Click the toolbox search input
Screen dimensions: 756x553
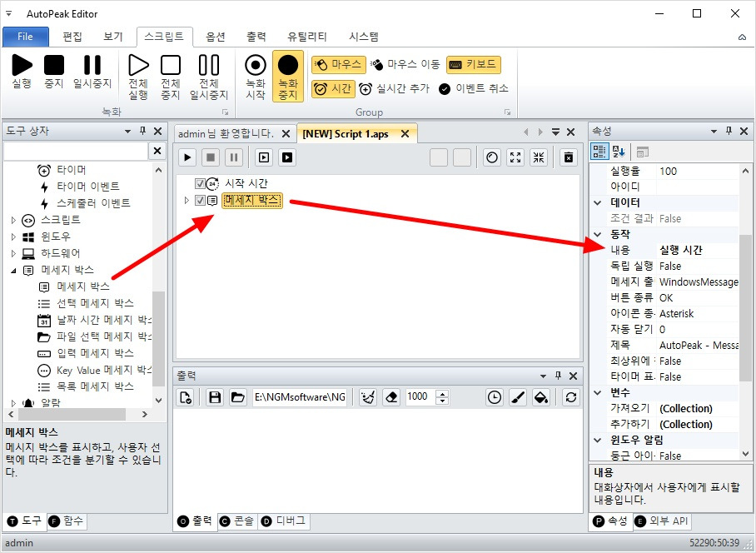pos(76,151)
